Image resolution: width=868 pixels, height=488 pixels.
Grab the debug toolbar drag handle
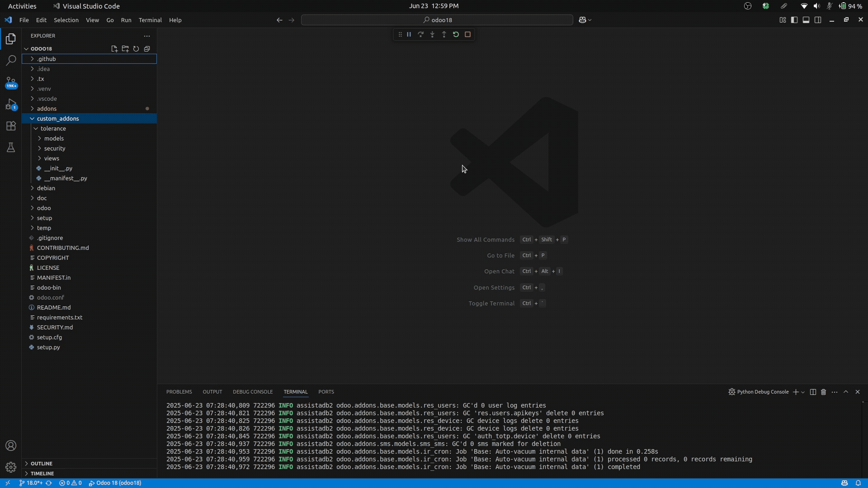[400, 34]
